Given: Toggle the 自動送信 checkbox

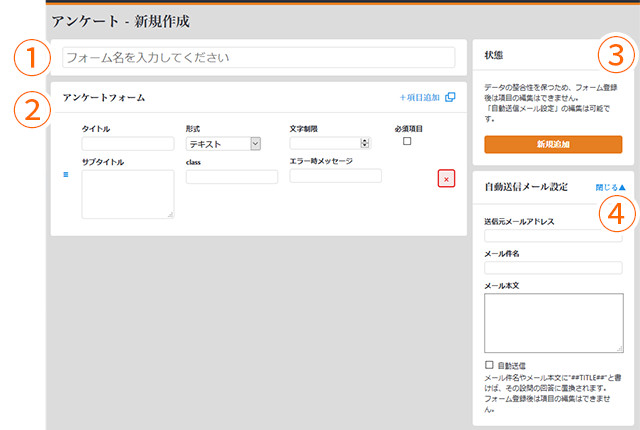Looking at the screenshot, I should coord(489,365).
